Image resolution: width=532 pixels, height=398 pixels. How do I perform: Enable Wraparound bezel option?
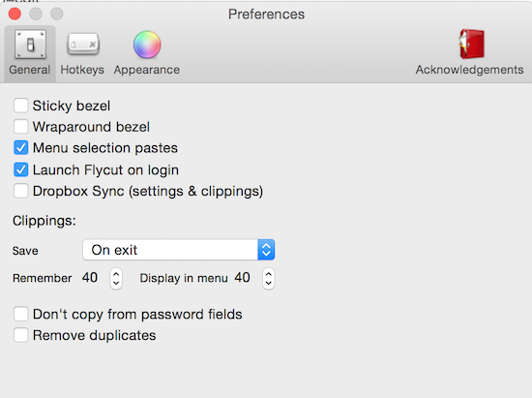click(x=20, y=127)
